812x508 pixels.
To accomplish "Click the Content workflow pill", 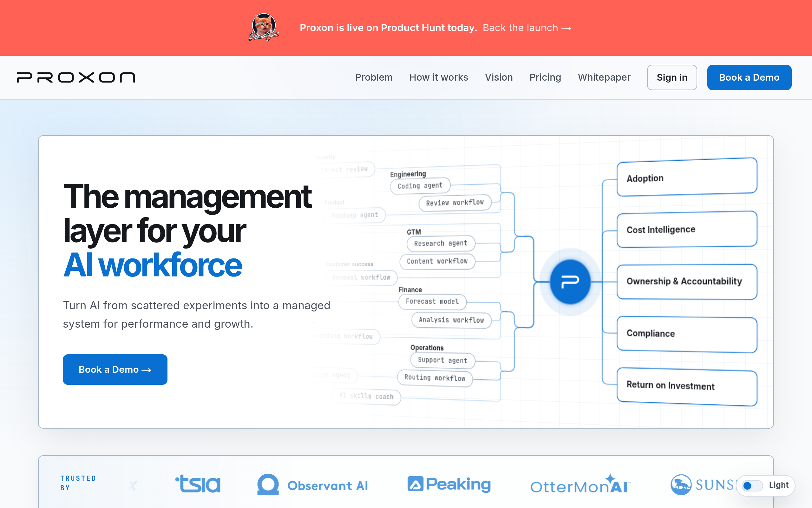I will pos(437,261).
